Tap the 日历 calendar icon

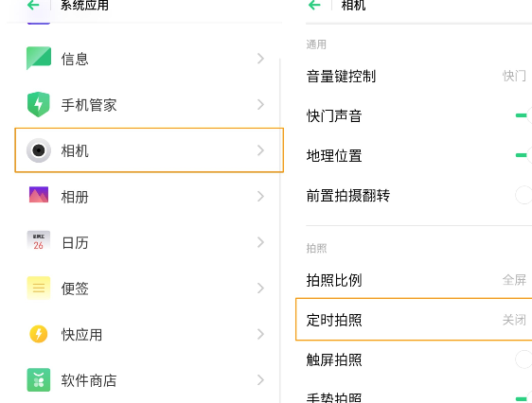click(39, 241)
